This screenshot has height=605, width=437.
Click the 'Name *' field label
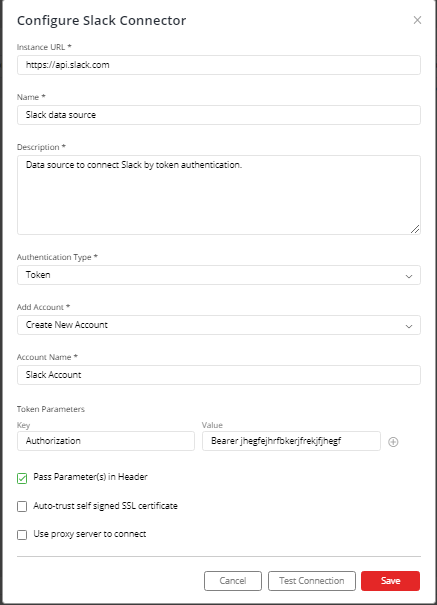pyautogui.click(x=31, y=97)
